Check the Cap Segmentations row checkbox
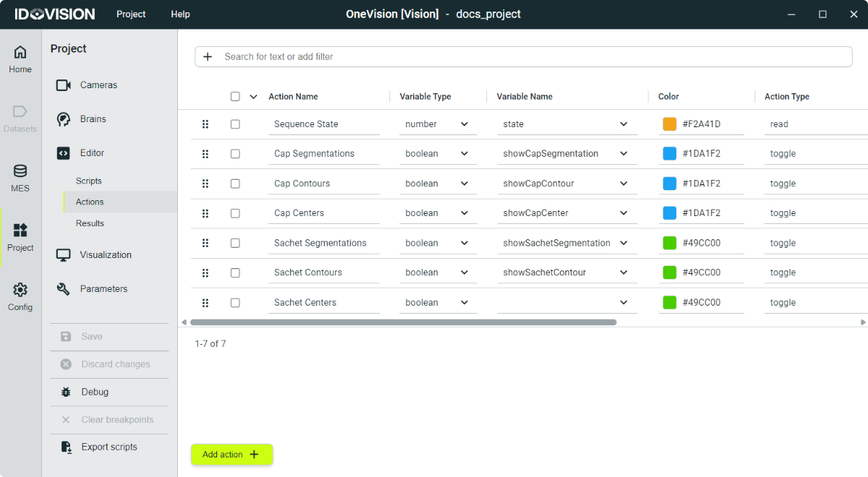Image resolution: width=868 pixels, height=477 pixels. pyautogui.click(x=235, y=154)
